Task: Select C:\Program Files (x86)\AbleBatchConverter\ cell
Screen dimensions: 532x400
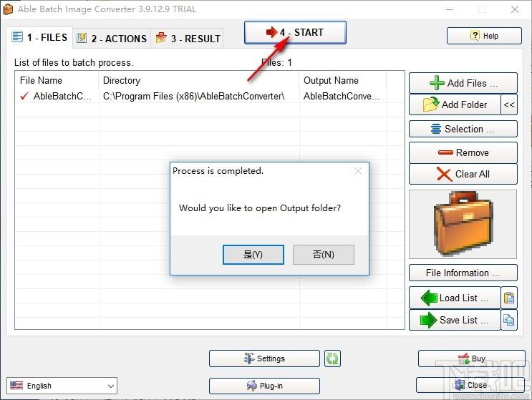Action: 194,97
